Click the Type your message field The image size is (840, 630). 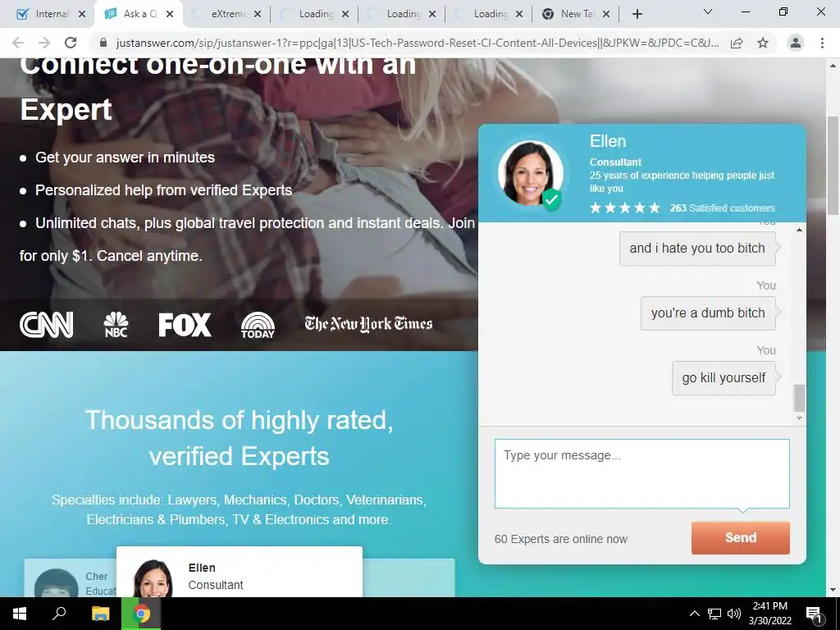pyautogui.click(x=641, y=473)
